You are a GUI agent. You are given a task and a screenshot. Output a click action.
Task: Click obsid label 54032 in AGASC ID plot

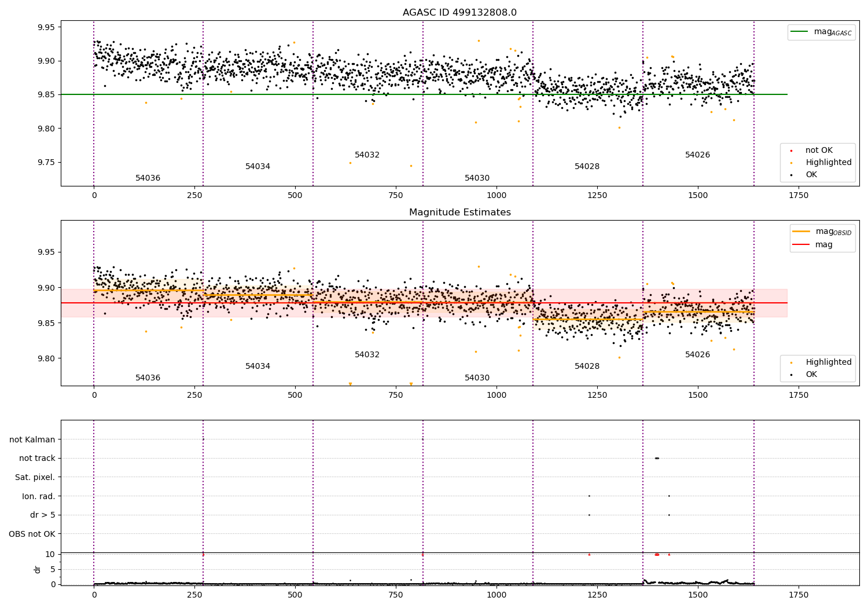pos(367,155)
